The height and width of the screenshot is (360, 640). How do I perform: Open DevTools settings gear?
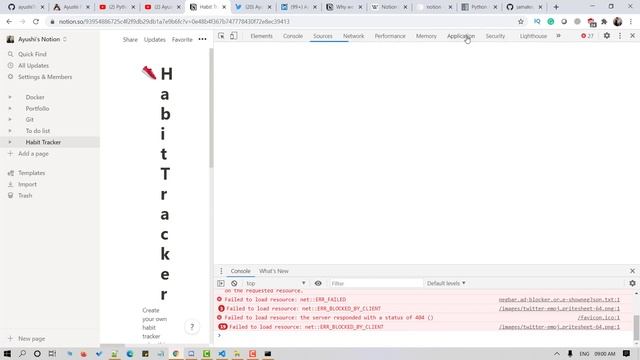coord(607,36)
